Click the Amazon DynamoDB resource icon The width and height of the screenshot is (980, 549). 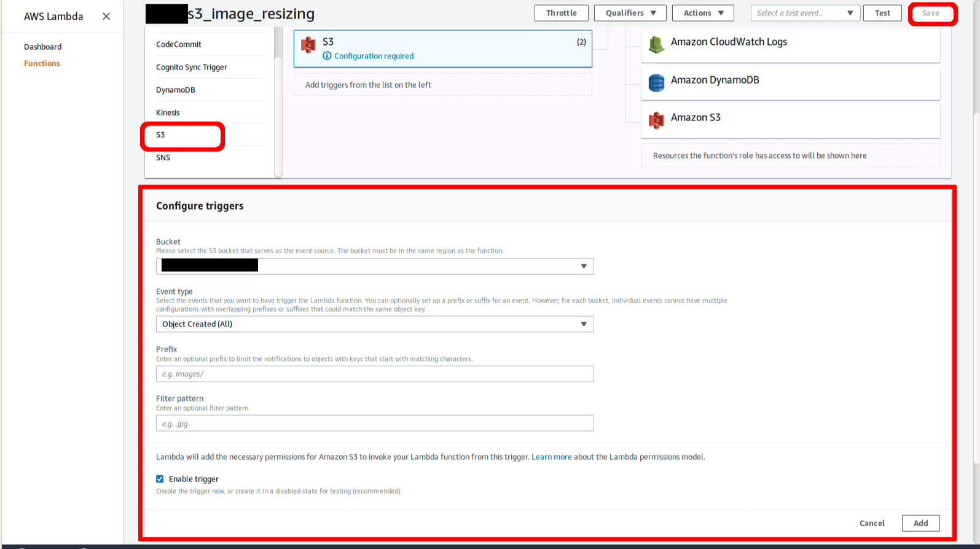656,82
